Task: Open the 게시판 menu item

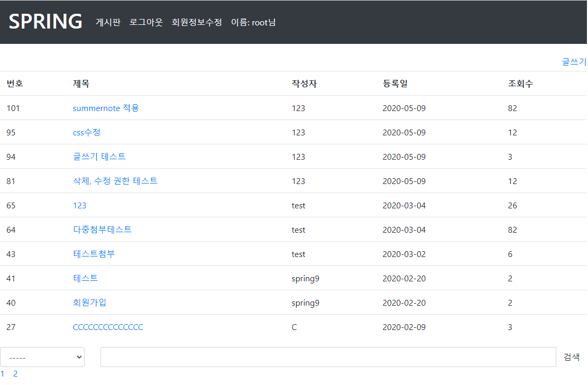Action: pos(108,23)
